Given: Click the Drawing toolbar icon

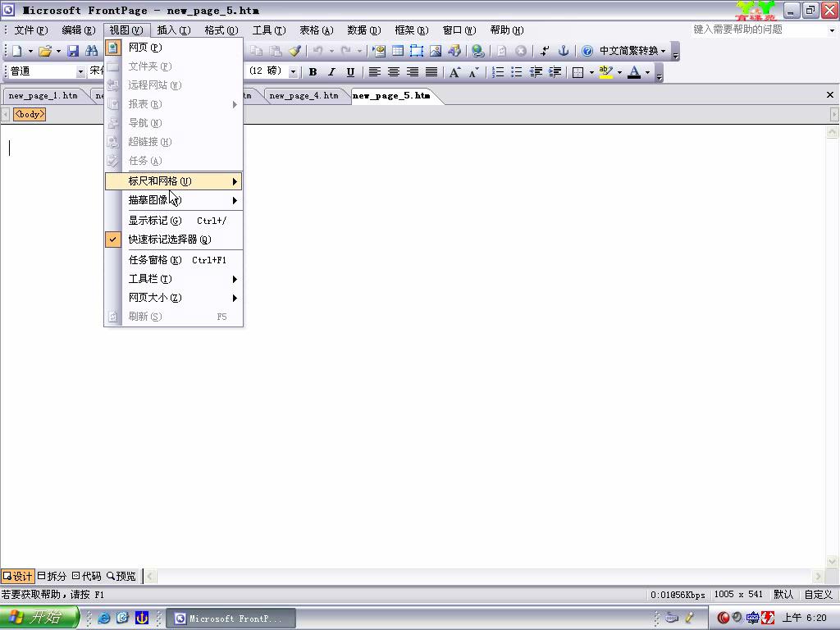Looking at the screenshot, I should click(454, 51).
